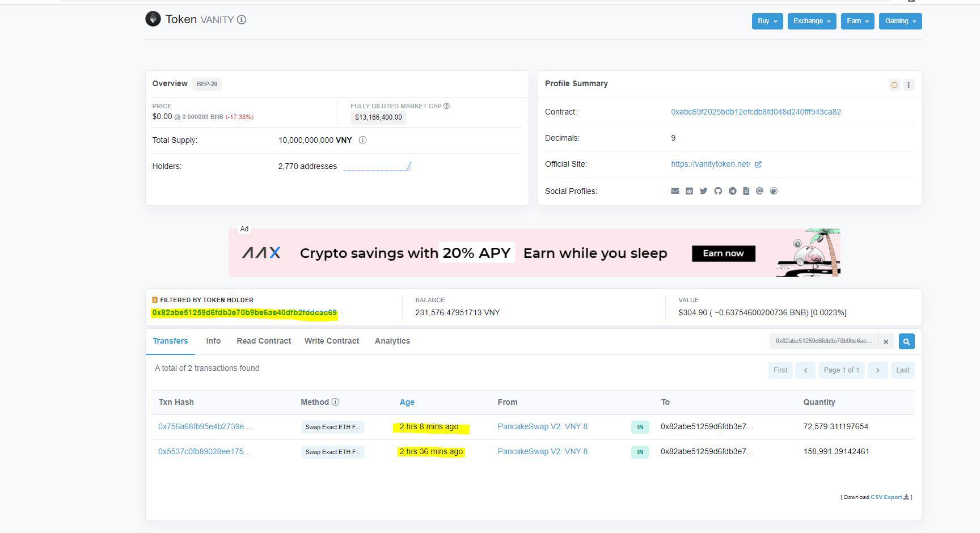Open transaction hash 0x756a68fb95e4b2739e
This screenshot has height=533, width=980.
coord(205,426)
